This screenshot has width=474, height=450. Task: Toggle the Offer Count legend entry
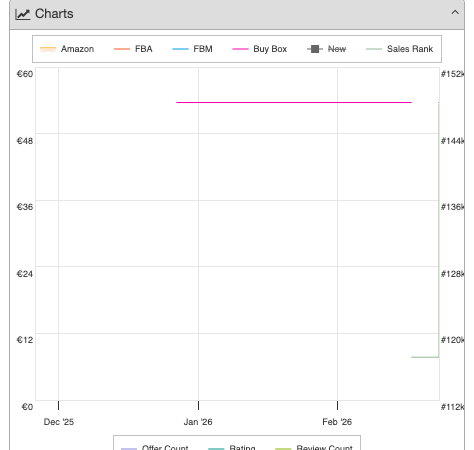(x=154, y=447)
